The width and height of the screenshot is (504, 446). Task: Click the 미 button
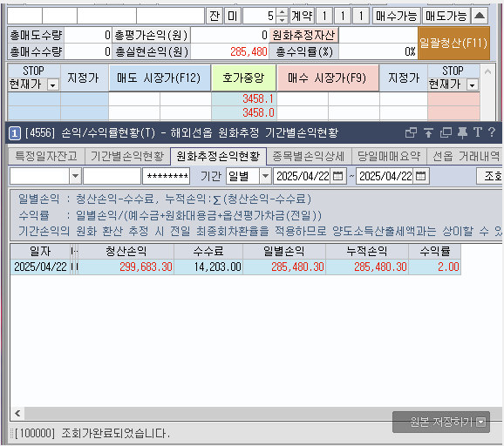233,16
